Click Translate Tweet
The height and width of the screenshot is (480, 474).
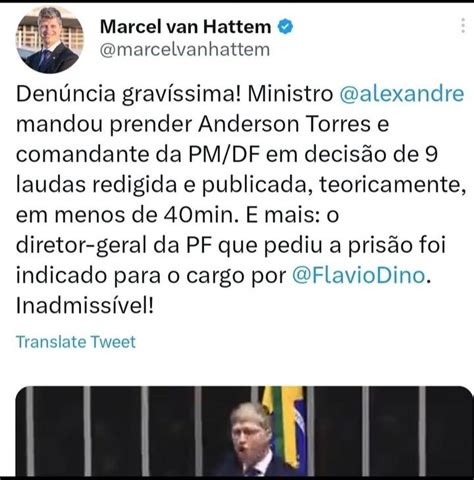click(76, 342)
